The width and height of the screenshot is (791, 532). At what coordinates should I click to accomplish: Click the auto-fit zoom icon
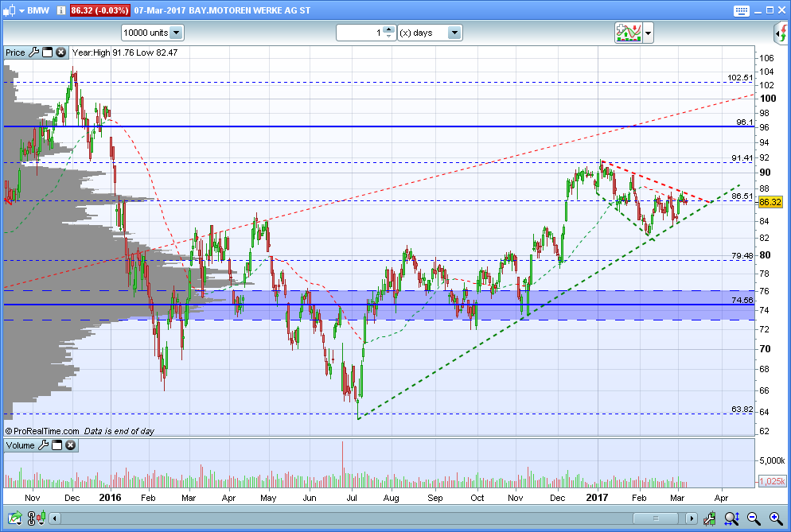pyautogui.click(x=731, y=518)
